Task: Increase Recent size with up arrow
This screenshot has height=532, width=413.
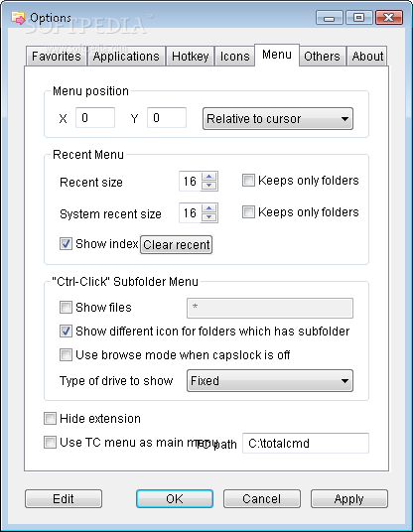Action: coord(209,177)
